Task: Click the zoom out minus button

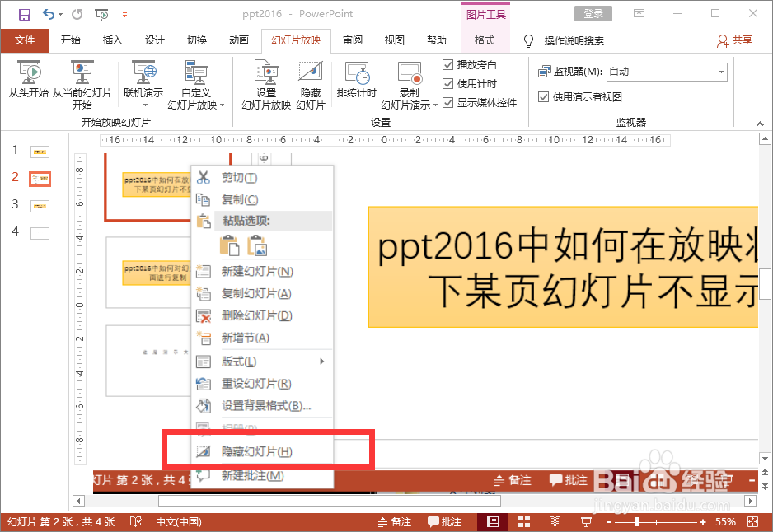Action: (609, 522)
